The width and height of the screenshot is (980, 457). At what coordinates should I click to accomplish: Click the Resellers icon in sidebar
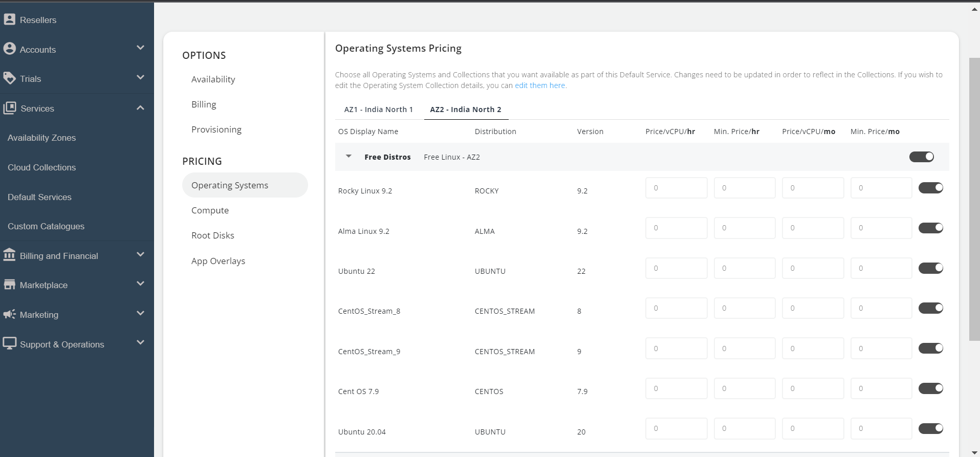(x=9, y=19)
